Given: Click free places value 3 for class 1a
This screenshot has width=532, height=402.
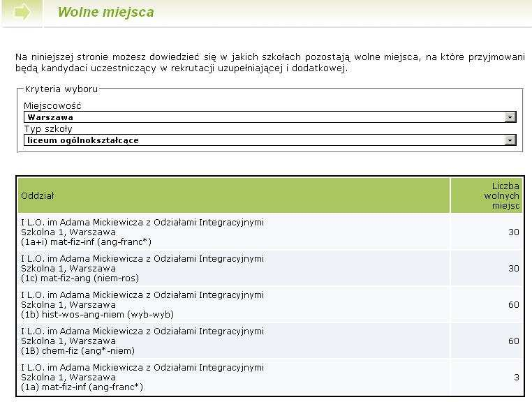Looking at the screenshot, I should pos(517,378).
